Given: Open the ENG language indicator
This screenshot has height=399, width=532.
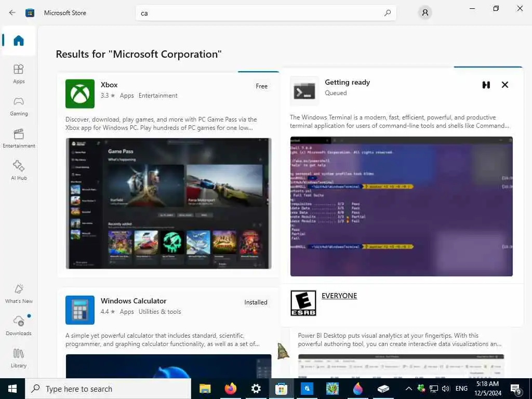Looking at the screenshot, I should 461,389.
